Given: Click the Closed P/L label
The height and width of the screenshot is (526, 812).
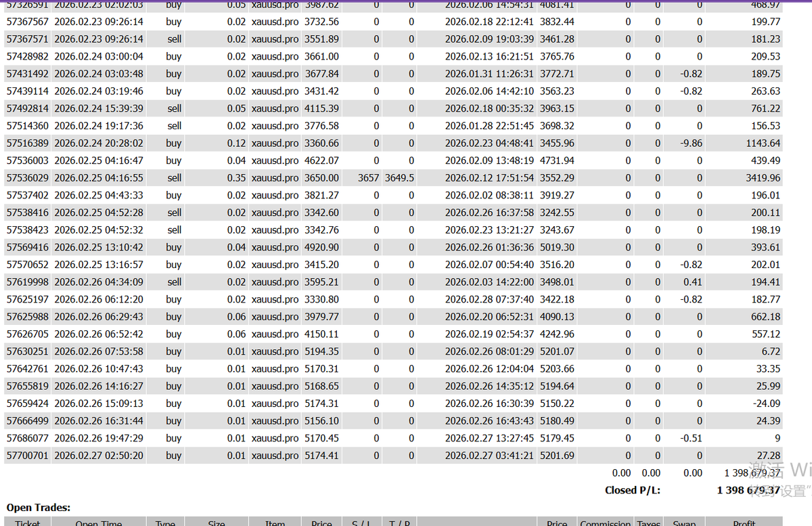Looking at the screenshot, I should [633, 490].
